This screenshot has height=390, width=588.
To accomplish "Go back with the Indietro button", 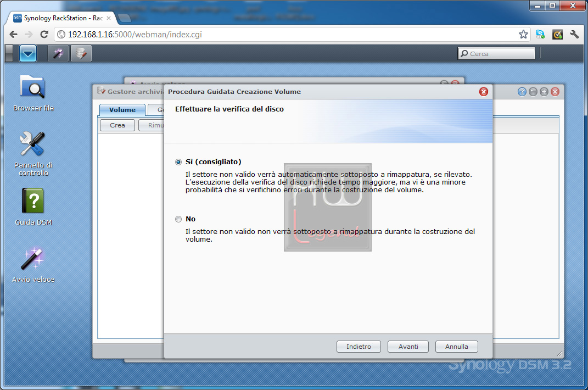I will coord(359,347).
